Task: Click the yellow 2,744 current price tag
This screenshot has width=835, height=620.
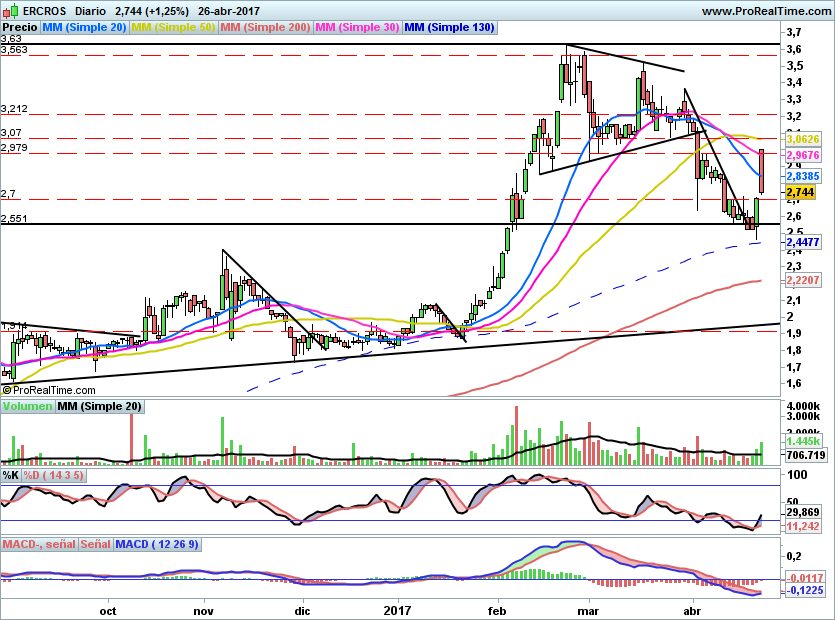Action: click(x=799, y=192)
